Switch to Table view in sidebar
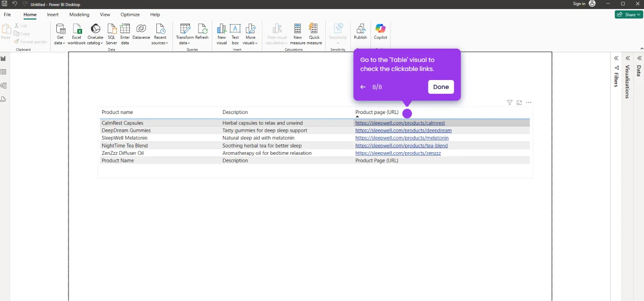Viewport: 644px width, 301px height. [3, 72]
